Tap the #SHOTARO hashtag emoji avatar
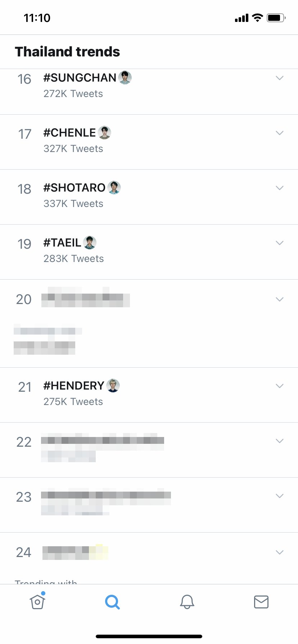 (x=114, y=188)
